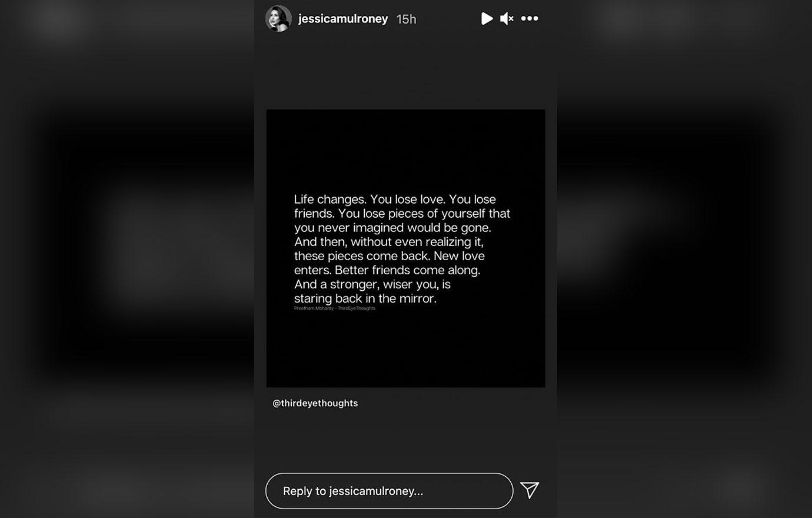Send the reply using the paper plane icon
812x518 pixels.
coord(530,490)
